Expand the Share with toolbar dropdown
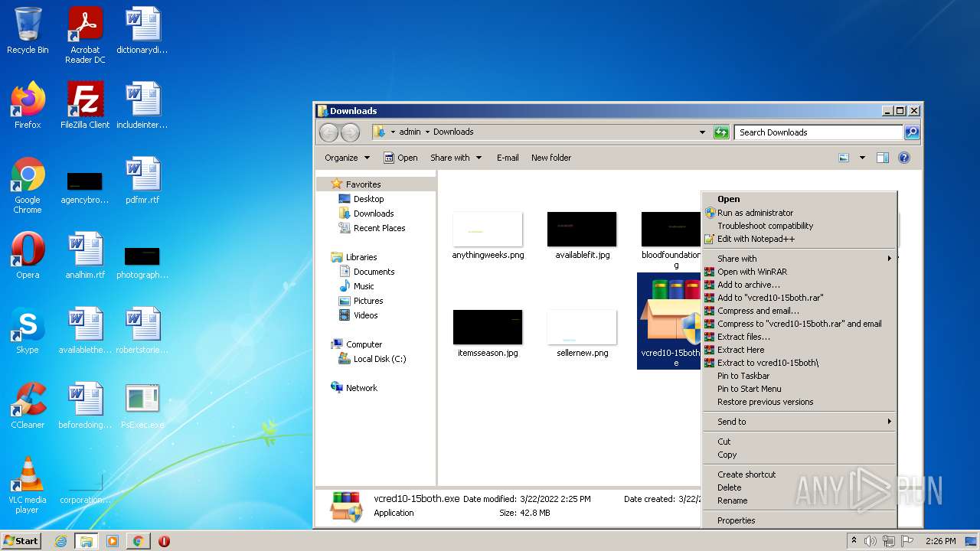980x551 pixels. (456, 158)
